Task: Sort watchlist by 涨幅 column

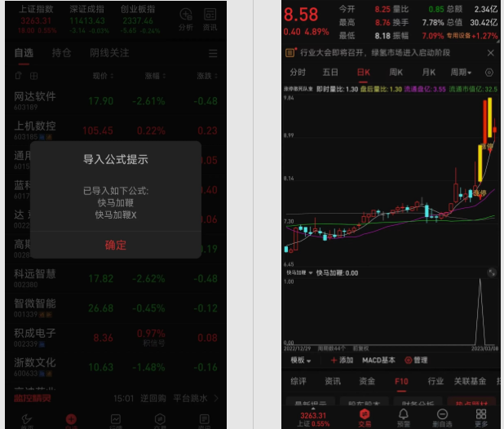Action: (155, 76)
